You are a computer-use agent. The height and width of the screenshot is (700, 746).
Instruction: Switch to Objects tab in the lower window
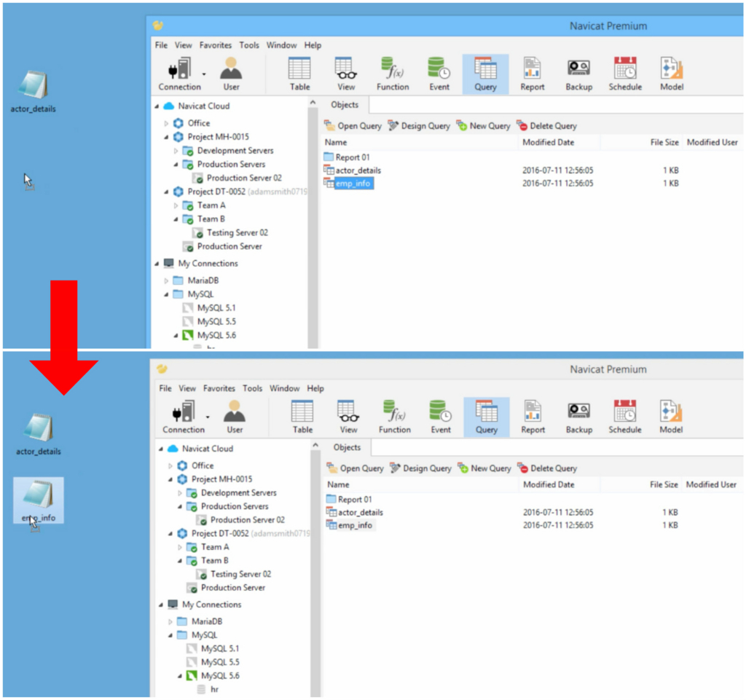[347, 447]
